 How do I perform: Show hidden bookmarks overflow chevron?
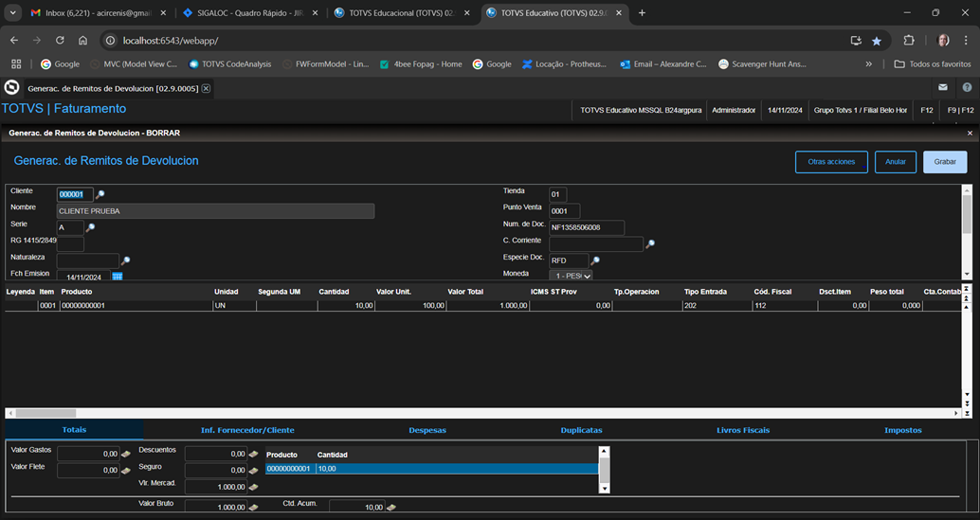coord(868,64)
